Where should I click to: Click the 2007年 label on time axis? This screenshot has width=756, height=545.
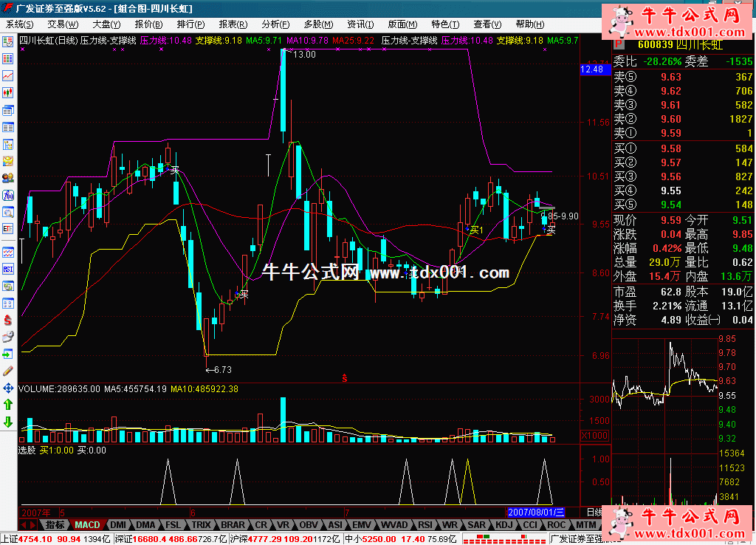pyautogui.click(x=36, y=513)
